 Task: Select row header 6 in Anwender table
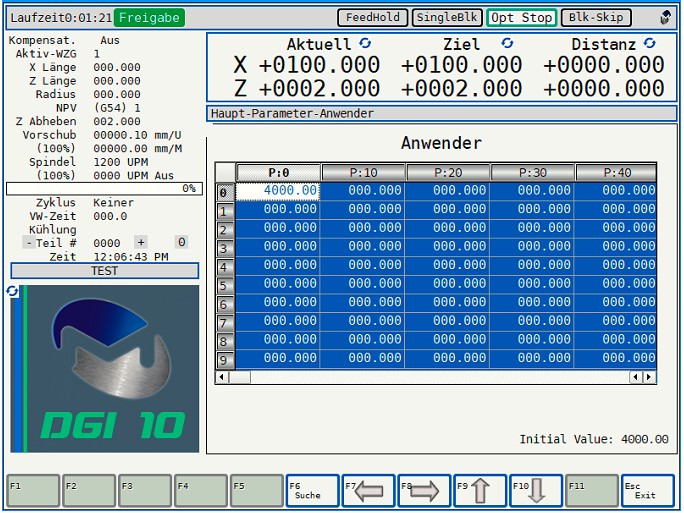point(226,304)
